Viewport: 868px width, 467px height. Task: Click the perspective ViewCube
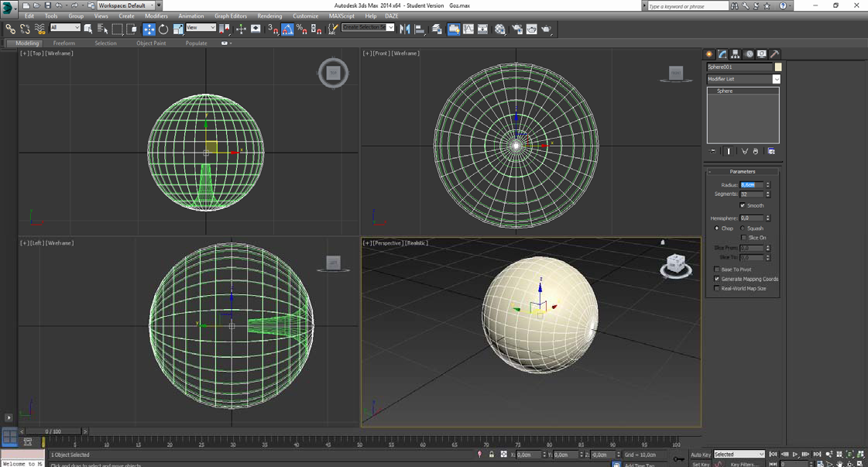click(x=676, y=264)
